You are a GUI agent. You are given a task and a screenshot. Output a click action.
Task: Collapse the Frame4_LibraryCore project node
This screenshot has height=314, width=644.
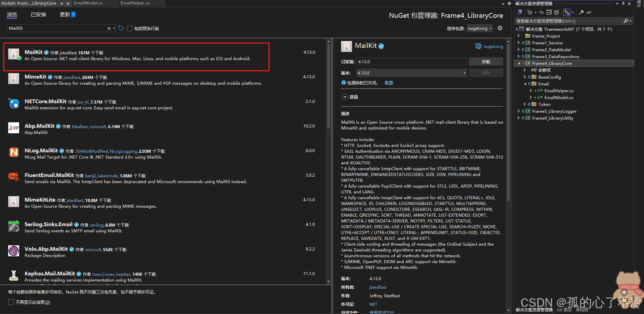(x=519, y=63)
